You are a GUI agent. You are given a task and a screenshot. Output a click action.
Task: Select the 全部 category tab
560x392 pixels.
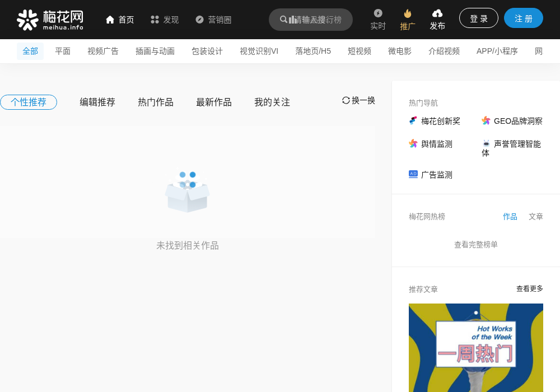(30, 51)
